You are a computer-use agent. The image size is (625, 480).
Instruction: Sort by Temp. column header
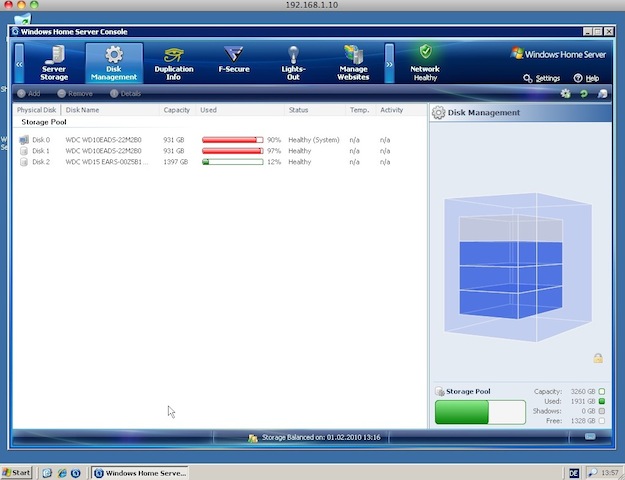360,110
